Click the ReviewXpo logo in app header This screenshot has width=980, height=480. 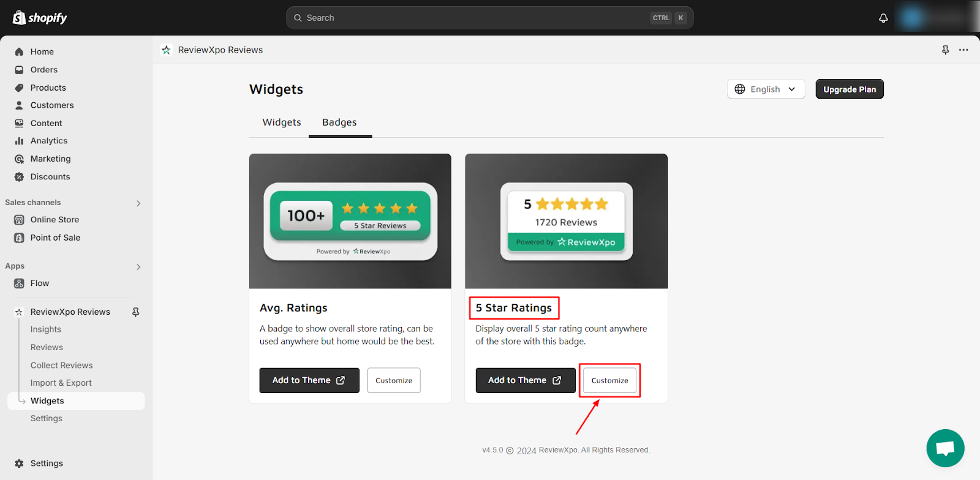click(x=166, y=50)
